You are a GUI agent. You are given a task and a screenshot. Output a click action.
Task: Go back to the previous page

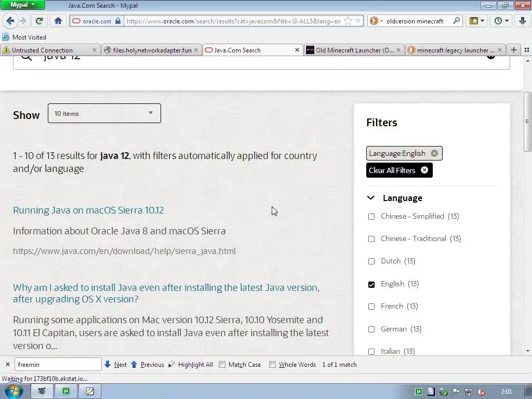click(x=10, y=21)
